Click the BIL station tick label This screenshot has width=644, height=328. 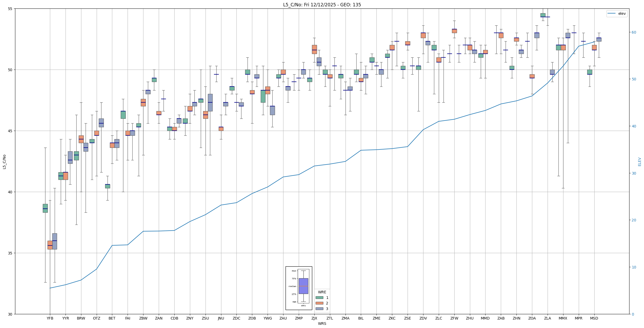click(x=361, y=318)
